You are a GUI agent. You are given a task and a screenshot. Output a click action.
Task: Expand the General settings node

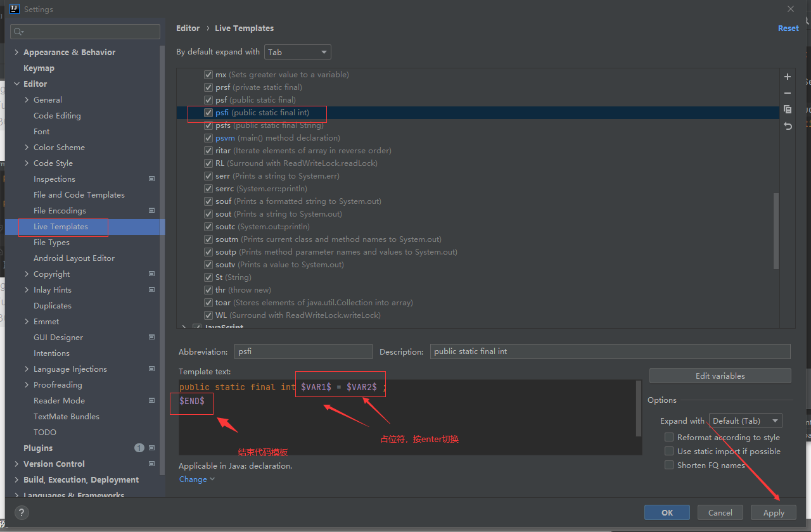[27, 99]
